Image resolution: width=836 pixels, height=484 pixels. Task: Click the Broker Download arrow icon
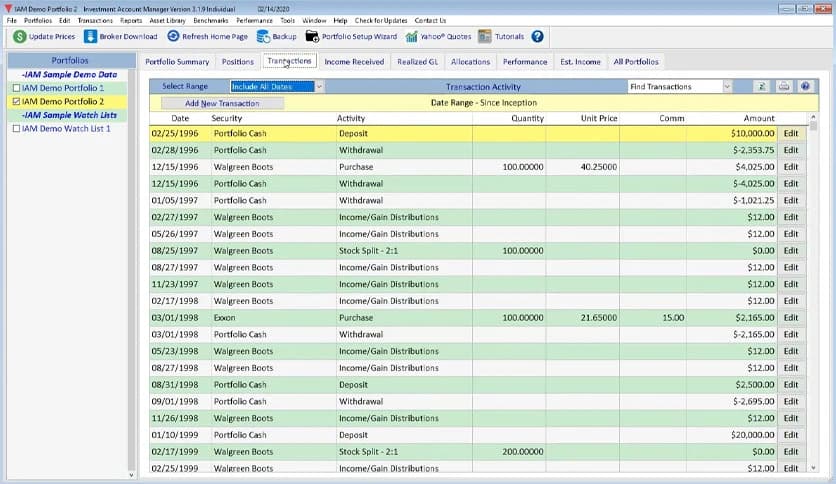pyautogui.click(x=90, y=36)
